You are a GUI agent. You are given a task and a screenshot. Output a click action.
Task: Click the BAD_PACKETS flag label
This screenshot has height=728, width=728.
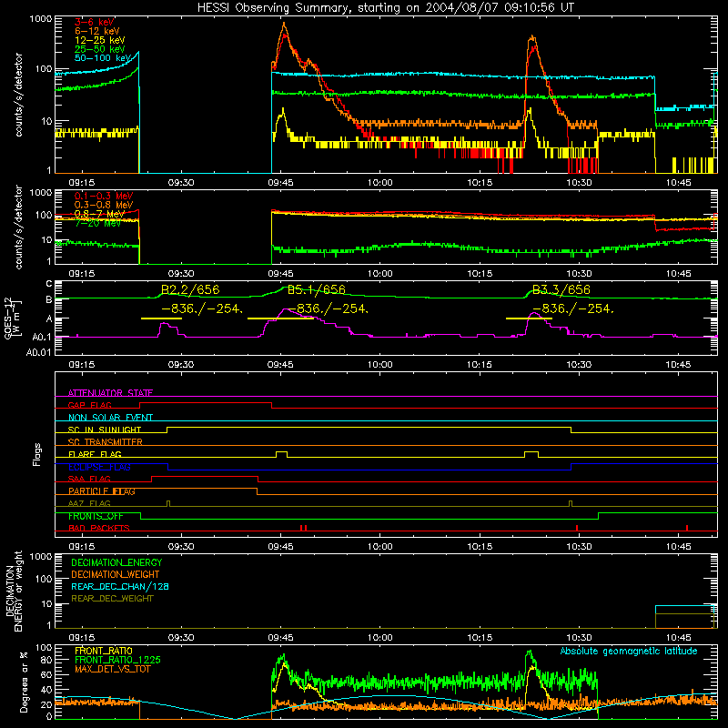click(99, 528)
